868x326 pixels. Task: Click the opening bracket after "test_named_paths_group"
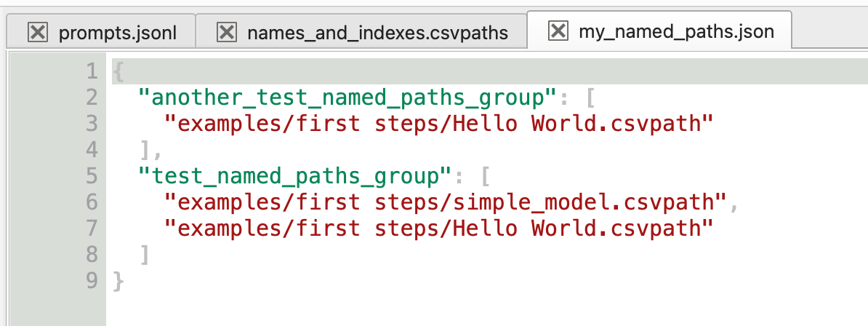[485, 176]
